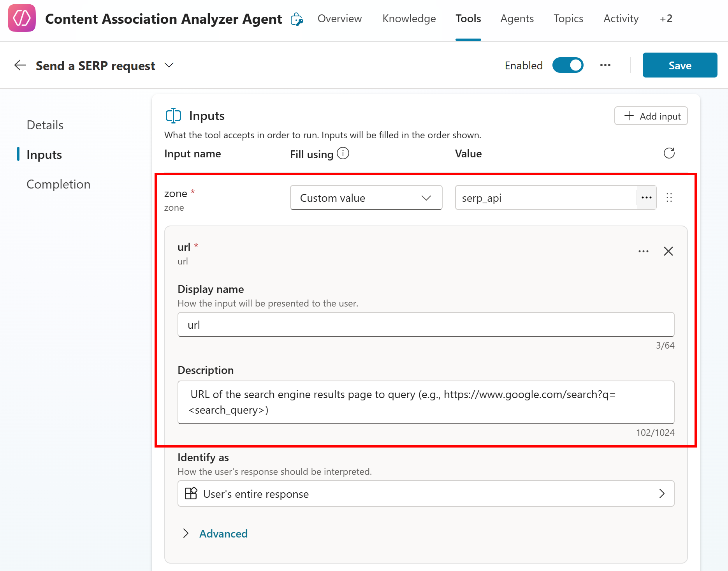Open the Activity tab
The height and width of the screenshot is (571, 728).
click(621, 18)
